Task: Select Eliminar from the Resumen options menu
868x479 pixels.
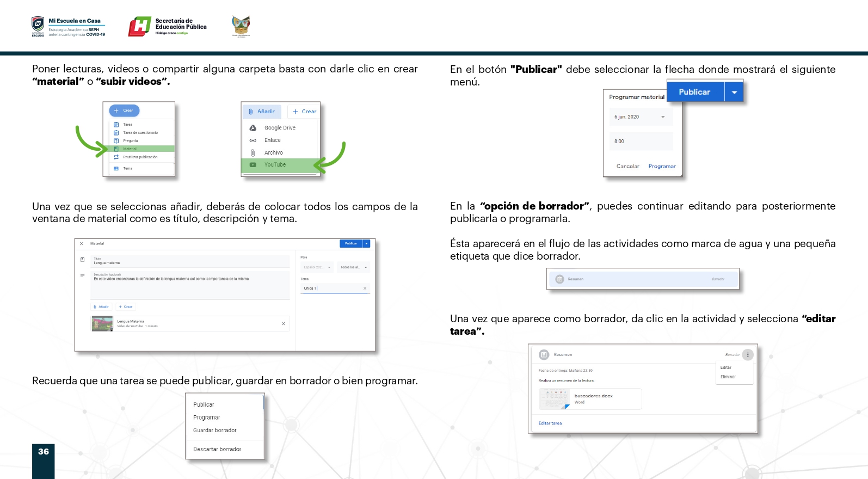Action: pyautogui.click(x=728, y=377)
